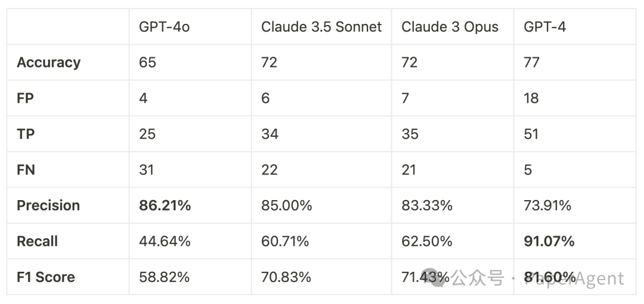
Task: Select GPT-4's accuracy value 77
Action: [x=531, y=63]
